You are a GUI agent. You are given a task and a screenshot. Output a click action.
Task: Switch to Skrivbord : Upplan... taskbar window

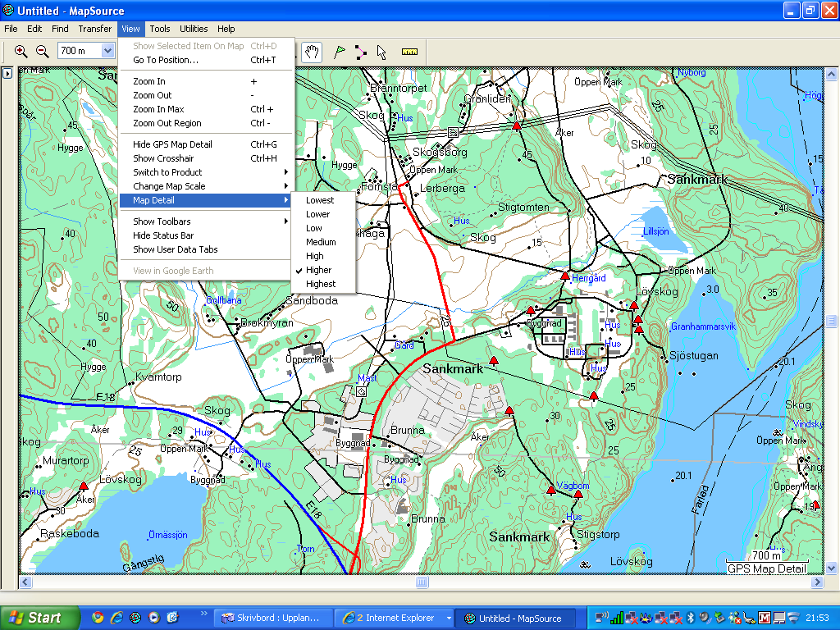pyautogui.click(x=273, y=619)
